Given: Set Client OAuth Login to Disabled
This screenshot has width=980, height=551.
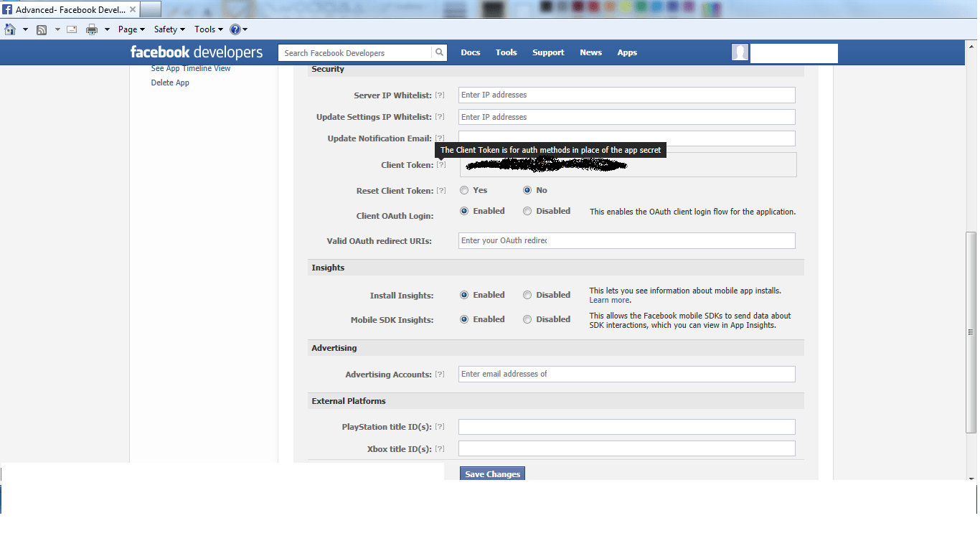Looking at the screenshot, I should pos(527,211).
